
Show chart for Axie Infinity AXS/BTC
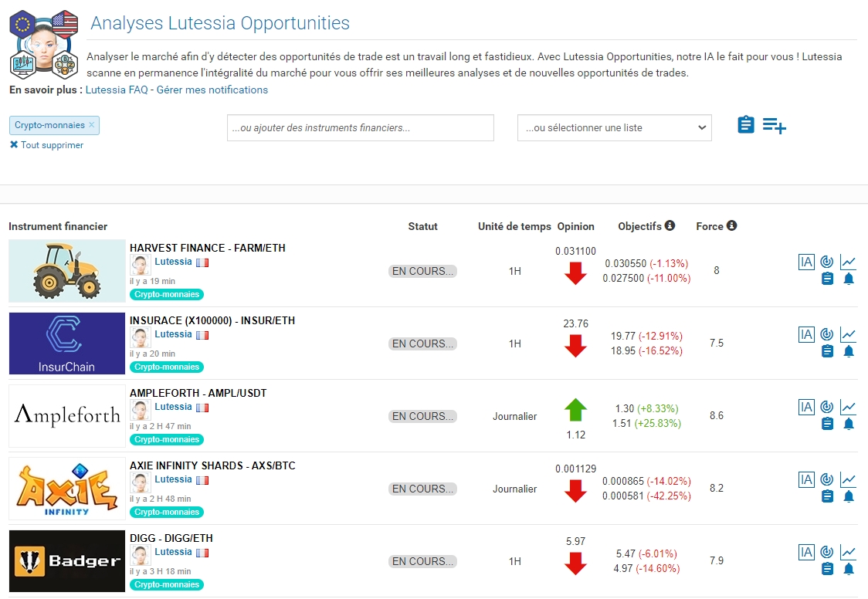click(x=848, y=479)
